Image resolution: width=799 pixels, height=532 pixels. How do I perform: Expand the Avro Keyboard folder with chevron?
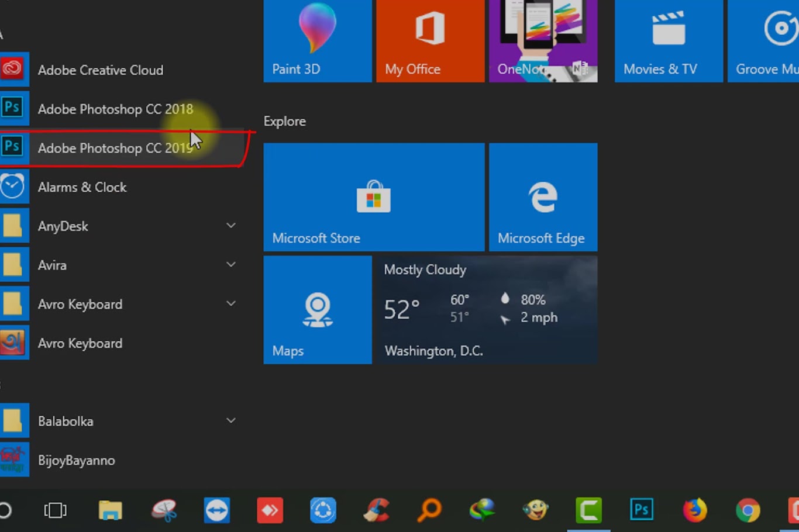[x=122, y=304]
